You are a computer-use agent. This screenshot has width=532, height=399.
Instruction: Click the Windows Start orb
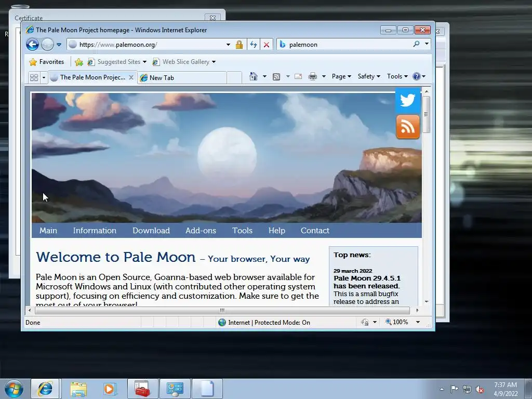pyautogui.click(x=14, y=389)
